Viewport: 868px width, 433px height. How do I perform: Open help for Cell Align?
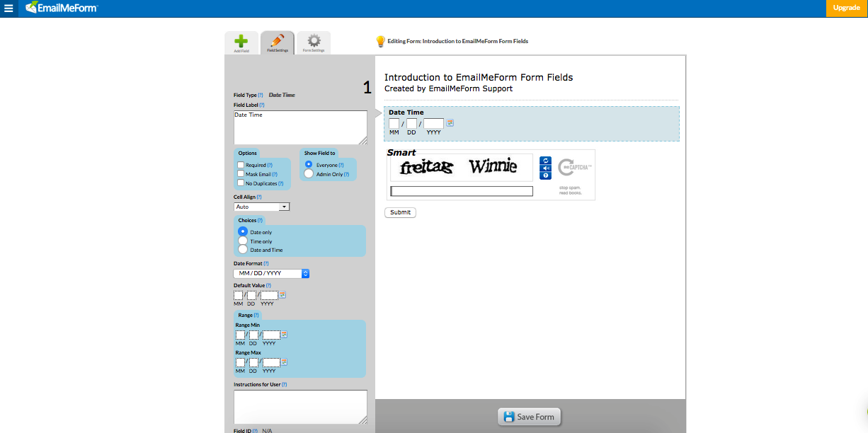tap(258, 197)
